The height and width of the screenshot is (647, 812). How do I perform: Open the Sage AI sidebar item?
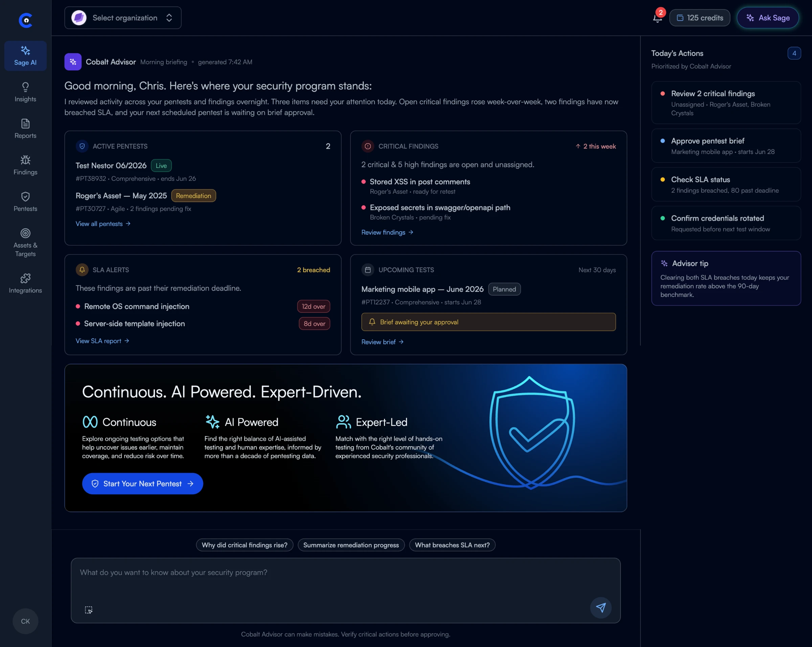tap(25, 56)
